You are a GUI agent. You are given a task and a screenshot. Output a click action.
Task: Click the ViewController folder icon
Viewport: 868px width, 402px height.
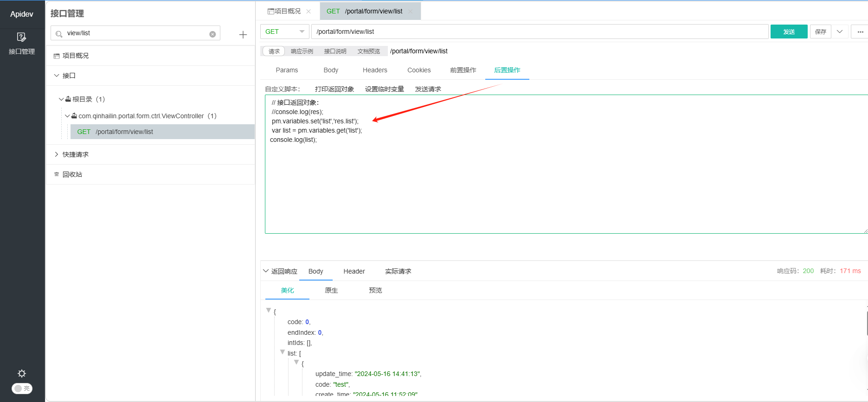tap(74, 115)
